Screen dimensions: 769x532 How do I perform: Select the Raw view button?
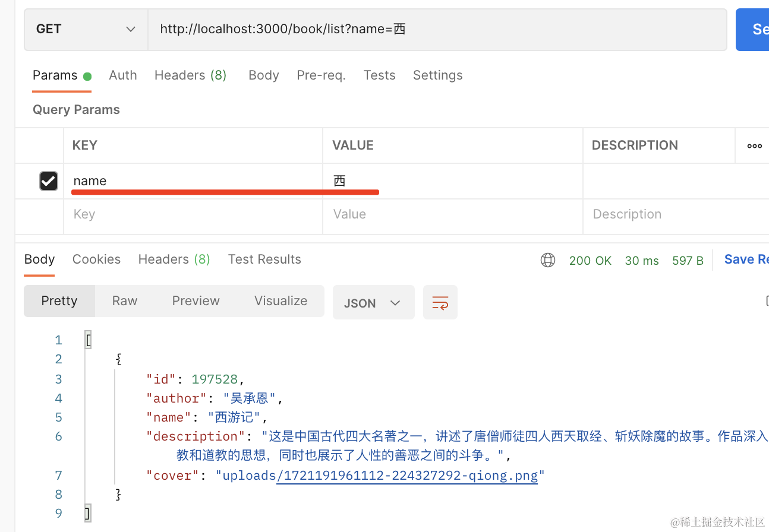click(125, 301)
